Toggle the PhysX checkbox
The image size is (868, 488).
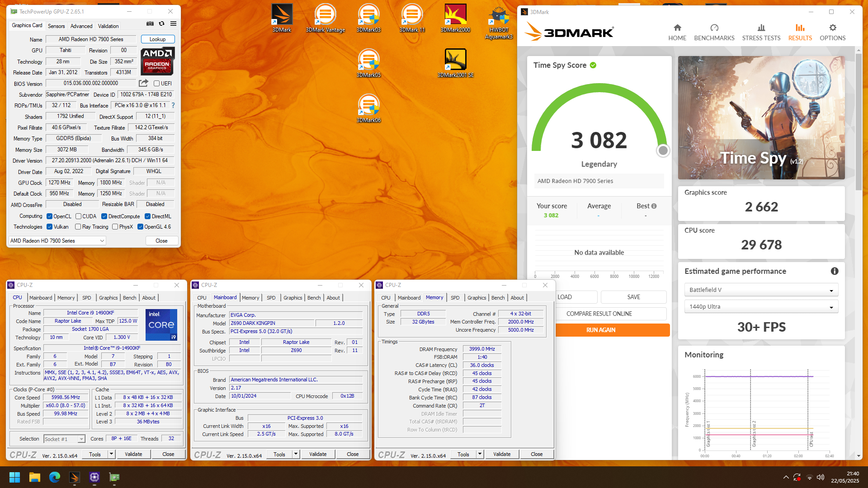point(115,227)
